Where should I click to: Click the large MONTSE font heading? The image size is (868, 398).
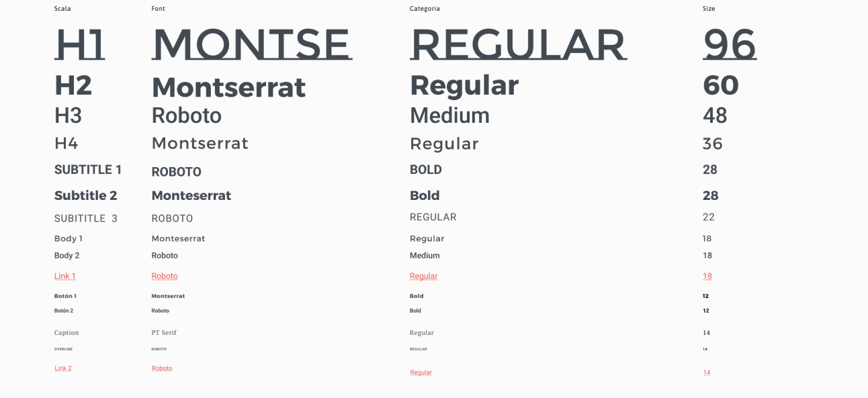252,44
